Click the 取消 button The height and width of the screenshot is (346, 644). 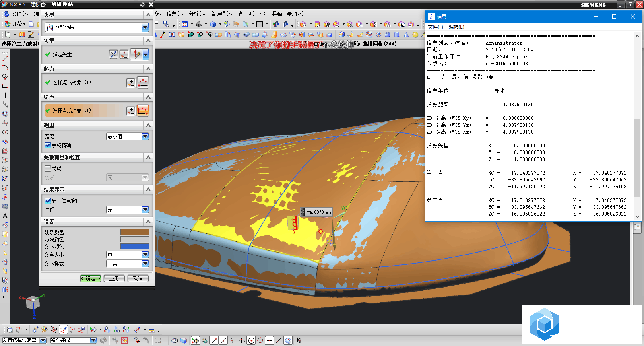click(x=138, y=278)
